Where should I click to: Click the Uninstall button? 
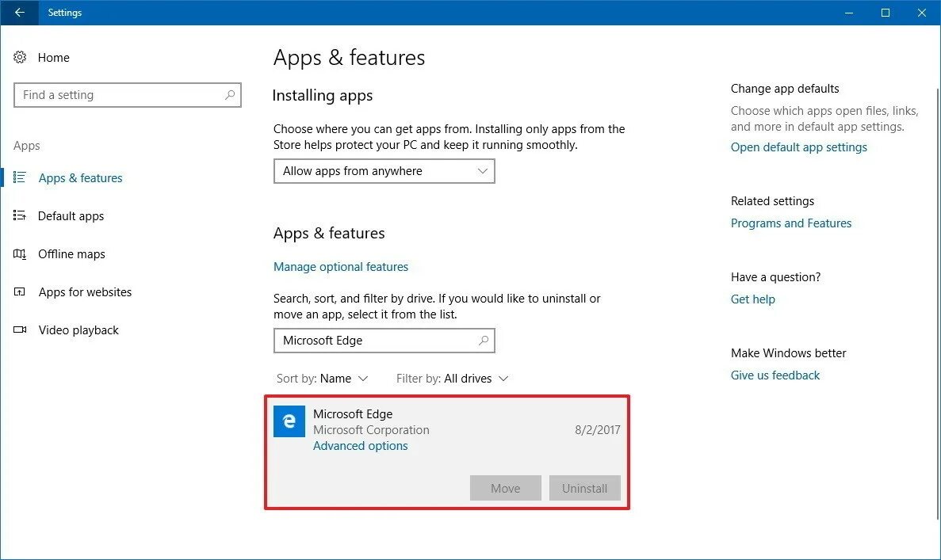(584, 488)
